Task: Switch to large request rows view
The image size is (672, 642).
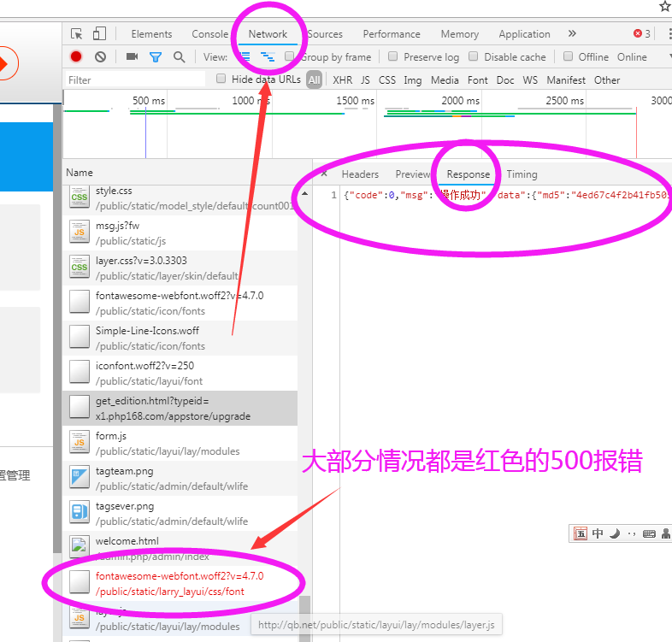Action: 245,57
